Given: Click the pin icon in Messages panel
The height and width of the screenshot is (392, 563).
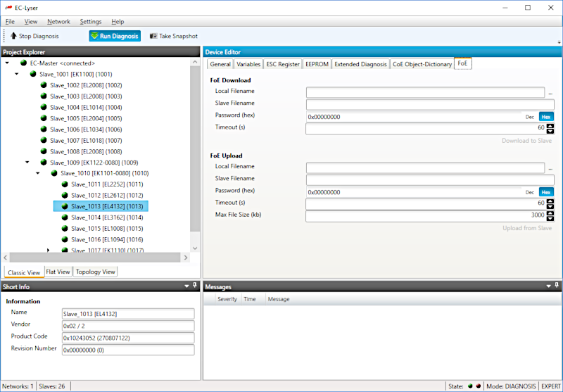Looking at the screenshot, I should 557,286.
